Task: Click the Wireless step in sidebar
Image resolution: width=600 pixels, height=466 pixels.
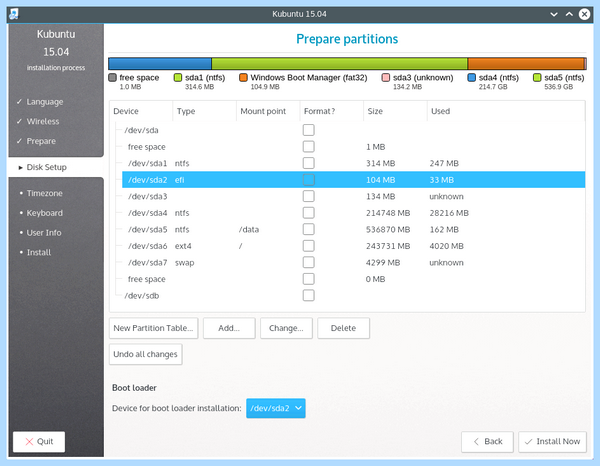Action: point(43,121)
